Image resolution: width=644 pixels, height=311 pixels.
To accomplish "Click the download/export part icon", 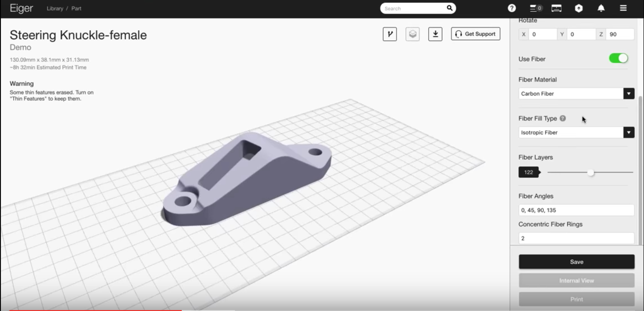I will pyautogui.click(x=435, y=34).
